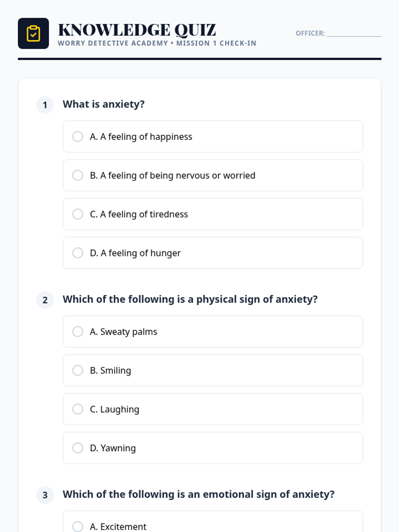Click the "OFFICER:" label text
This screenshot has height=532, width=399.
pyautogui.click(x=310, y=33)
